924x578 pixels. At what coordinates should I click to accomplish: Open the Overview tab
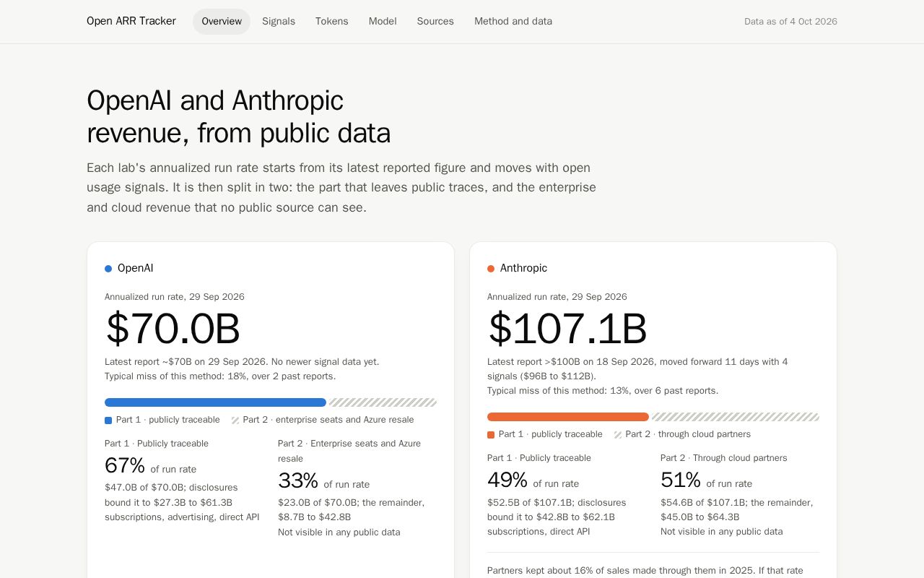pyautogui.click(x=222, y=22)
